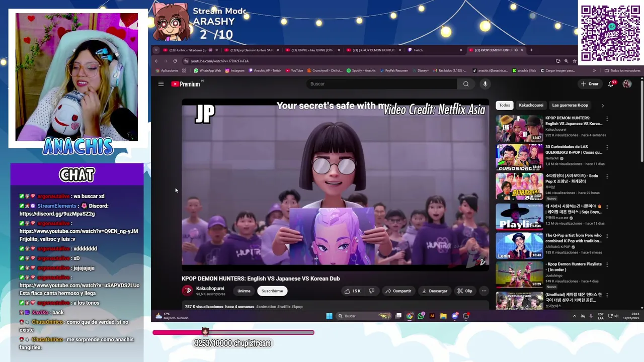Open the YouTube hamburger guide menu
644x362 pixels.
click(161, 84)
